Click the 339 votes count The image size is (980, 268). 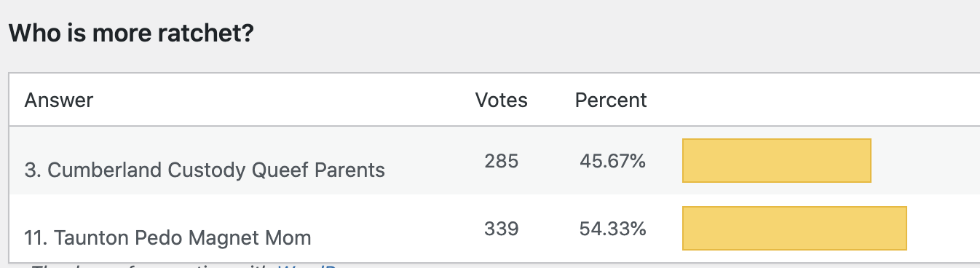(x=501, y=229)
